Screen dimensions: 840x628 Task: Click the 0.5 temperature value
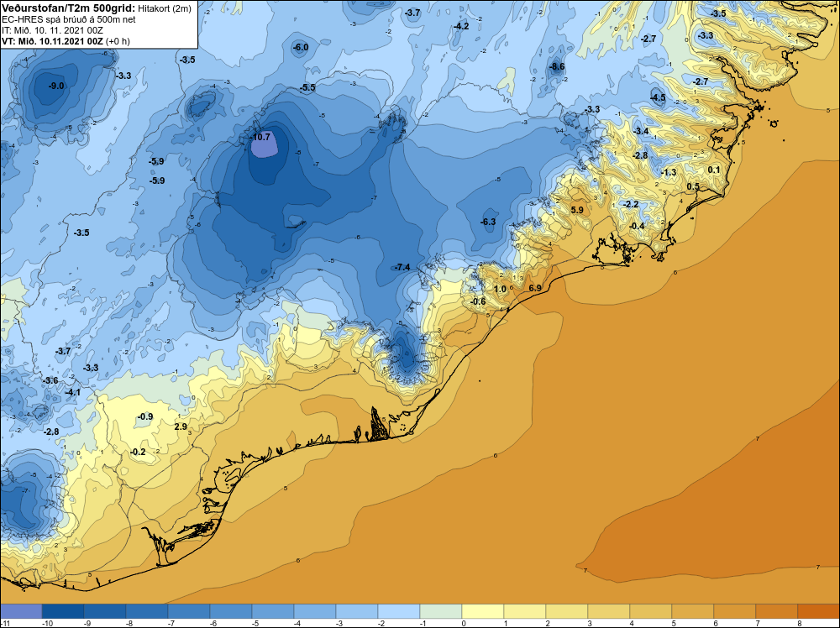(x=693, y=186)
